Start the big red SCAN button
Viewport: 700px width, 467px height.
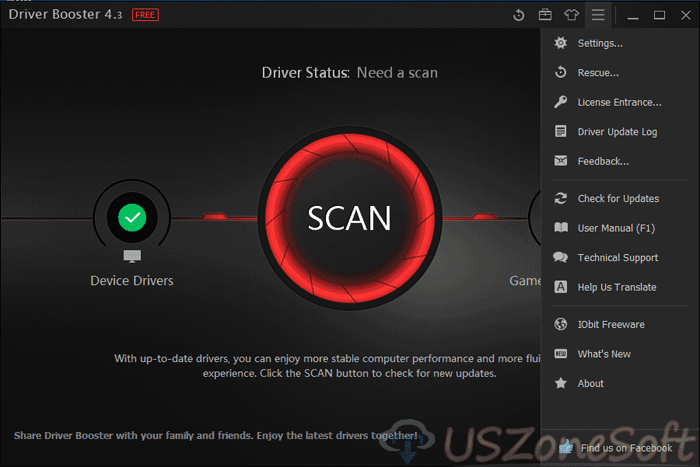[350, 218]
